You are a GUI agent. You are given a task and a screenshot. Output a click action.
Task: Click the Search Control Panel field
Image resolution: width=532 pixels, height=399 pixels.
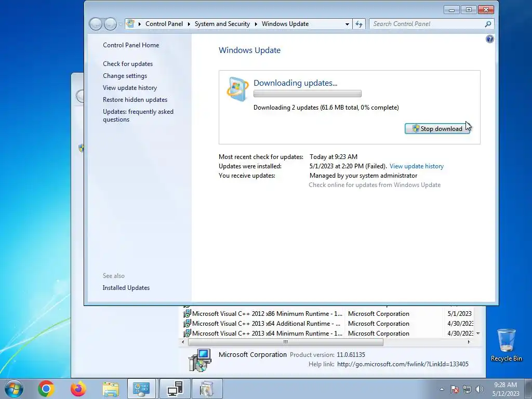426,24
